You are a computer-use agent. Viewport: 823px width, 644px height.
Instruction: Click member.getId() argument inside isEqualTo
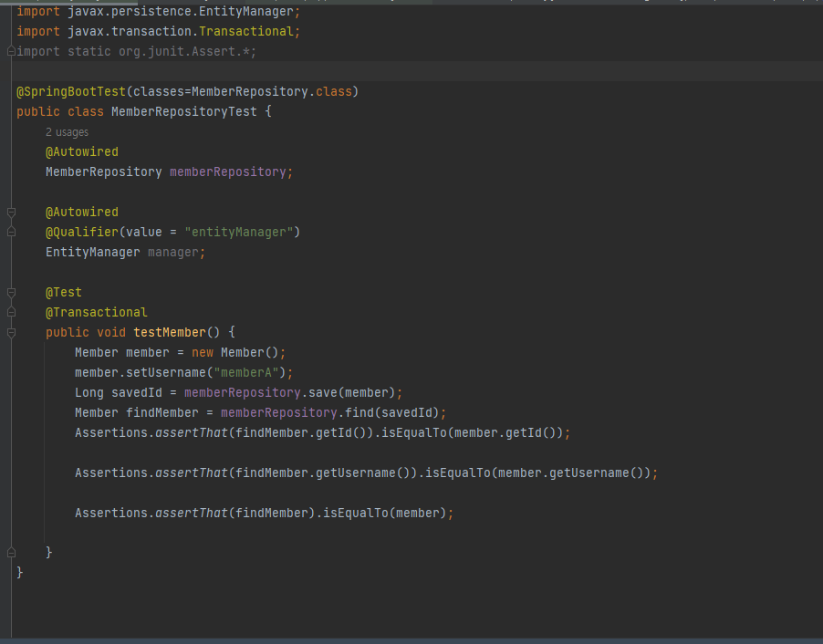click(505, 433)
